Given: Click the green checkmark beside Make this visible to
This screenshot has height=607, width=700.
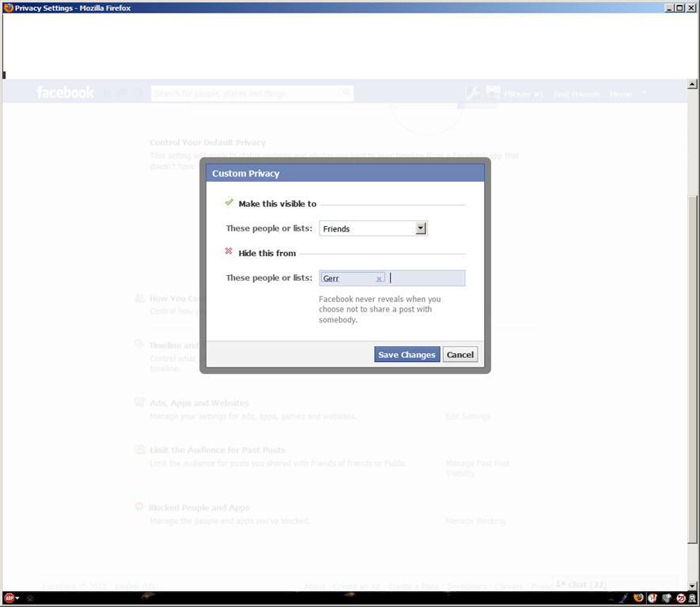Looking at the screenshot, I should (x=229, y=202).
